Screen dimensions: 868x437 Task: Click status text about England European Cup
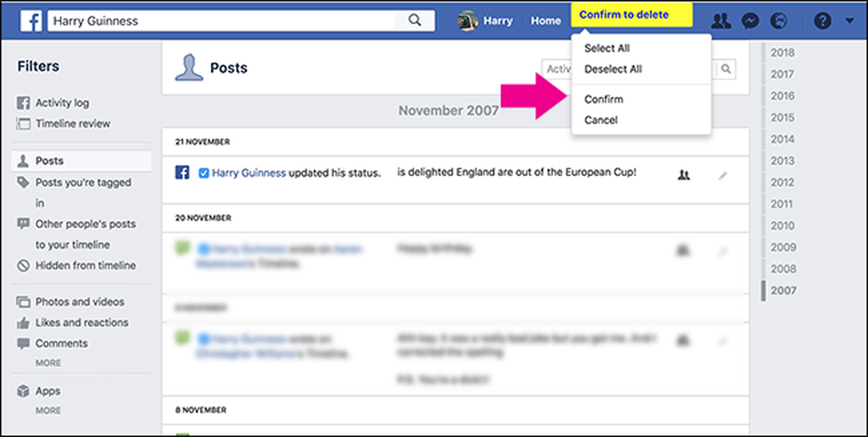pos(516,172)
